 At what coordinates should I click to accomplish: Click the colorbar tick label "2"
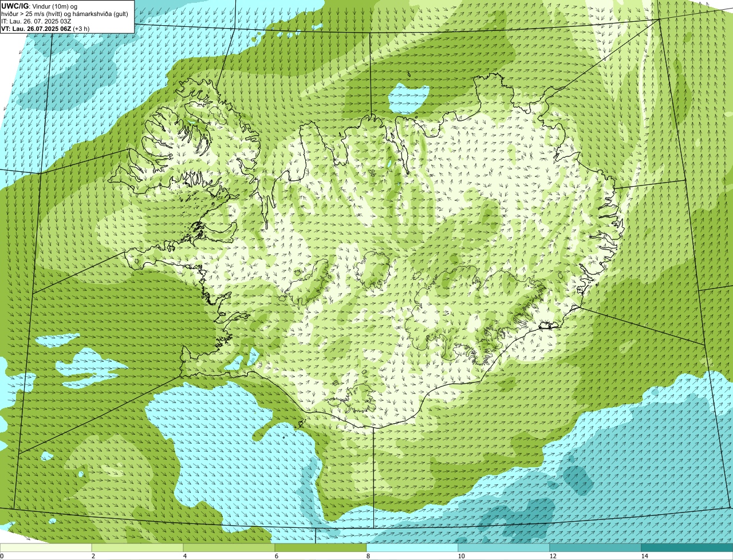click(x=93, y=556)
